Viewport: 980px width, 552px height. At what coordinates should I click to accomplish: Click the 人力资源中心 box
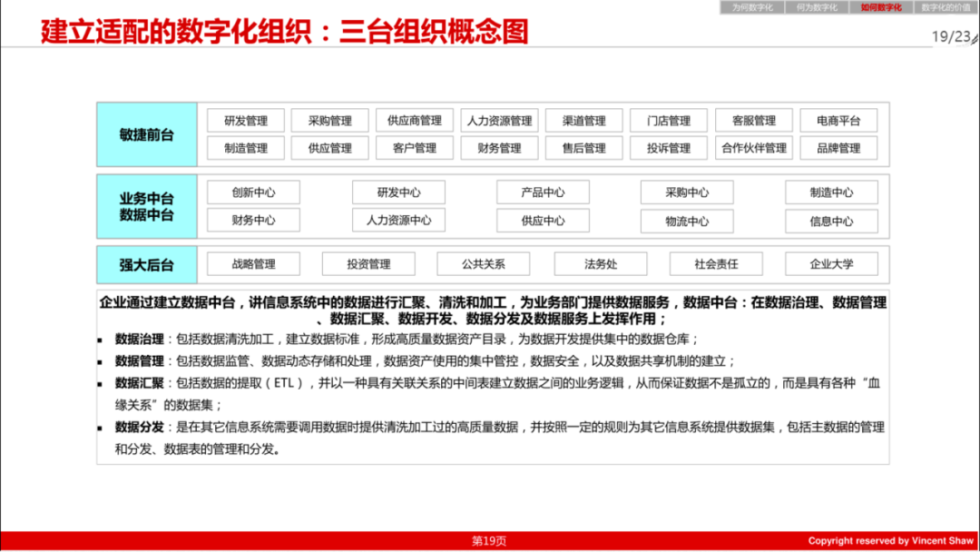pyautogui.click(x=397, y=221)
